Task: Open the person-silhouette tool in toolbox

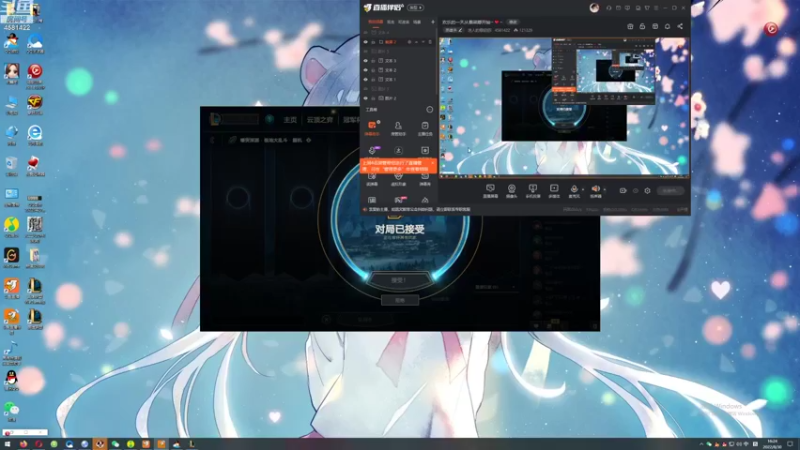Action: point(398,128)
